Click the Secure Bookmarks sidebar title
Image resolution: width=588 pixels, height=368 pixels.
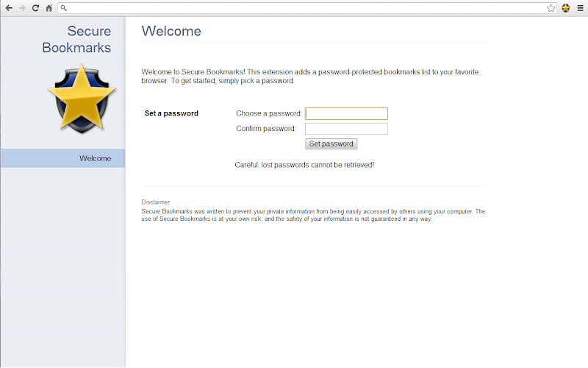pyautogui.click(x=76, y=40)
